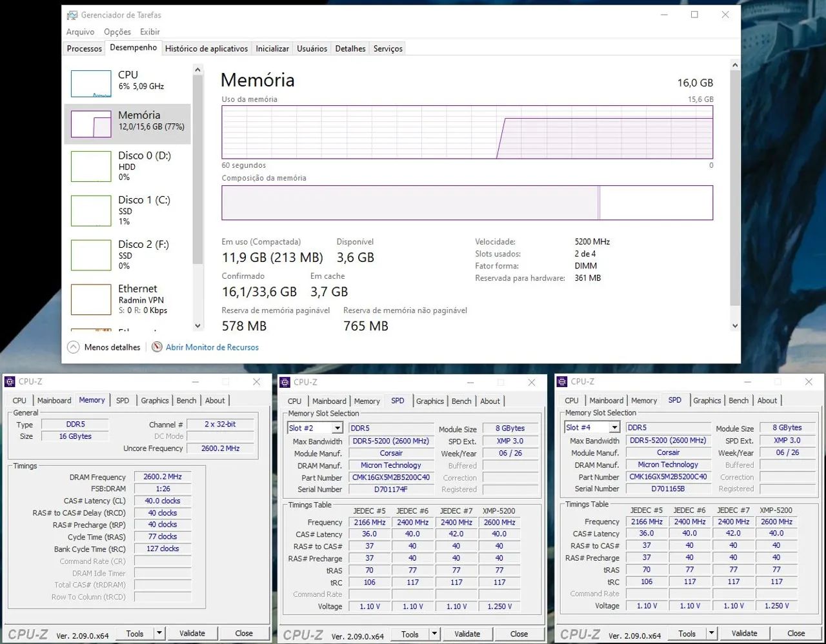The height and width of the screenshot is (644, 826).
Task: Switch to the Processos tab
Action: coord(84,48)
